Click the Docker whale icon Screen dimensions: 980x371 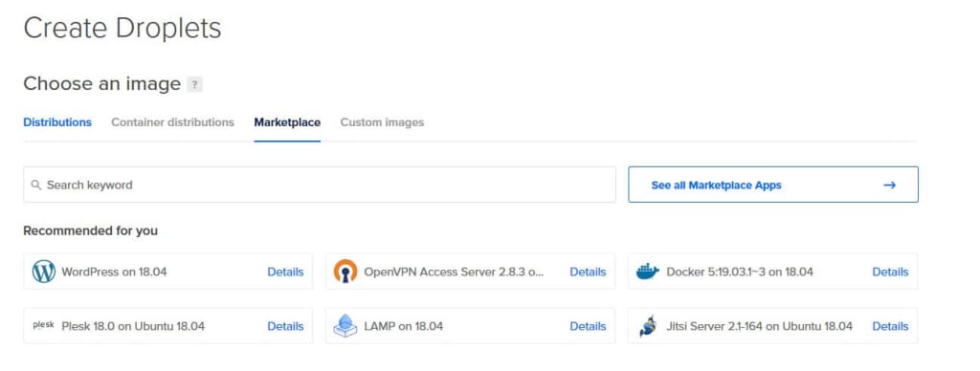pyautogui.click(x=648, y=272)
